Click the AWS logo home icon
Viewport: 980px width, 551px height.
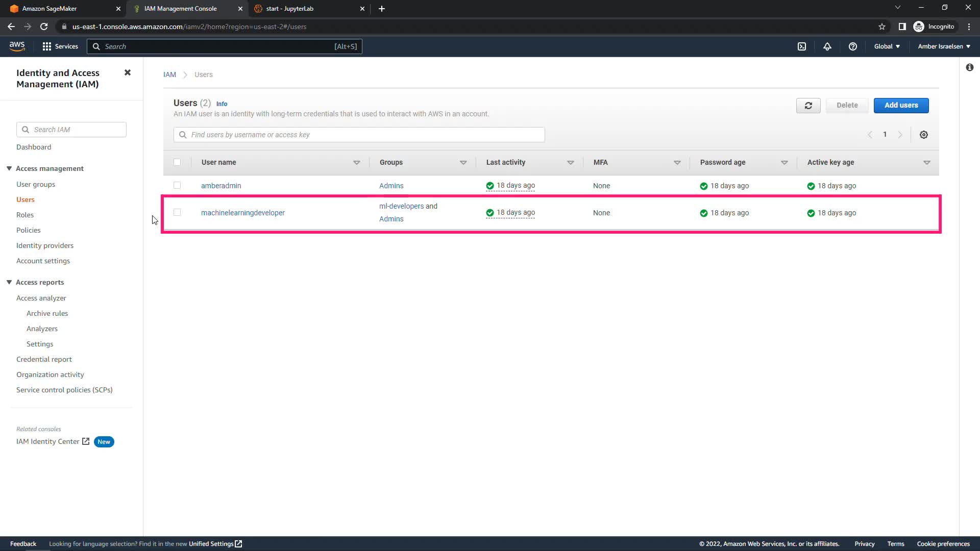17,46
